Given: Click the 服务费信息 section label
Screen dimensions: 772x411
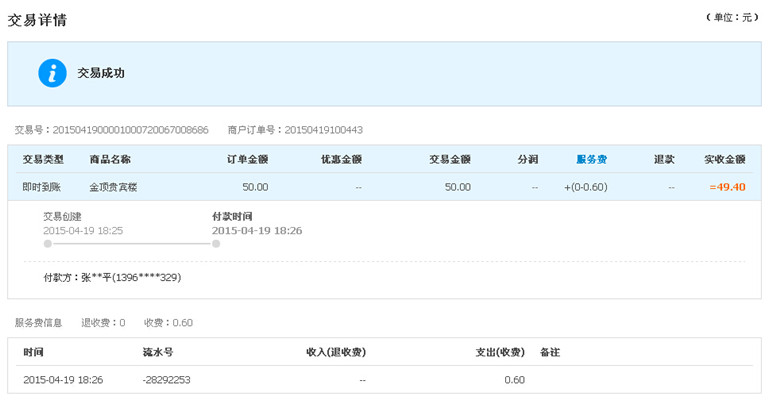Looking at the screenshot, I should 38,323.
